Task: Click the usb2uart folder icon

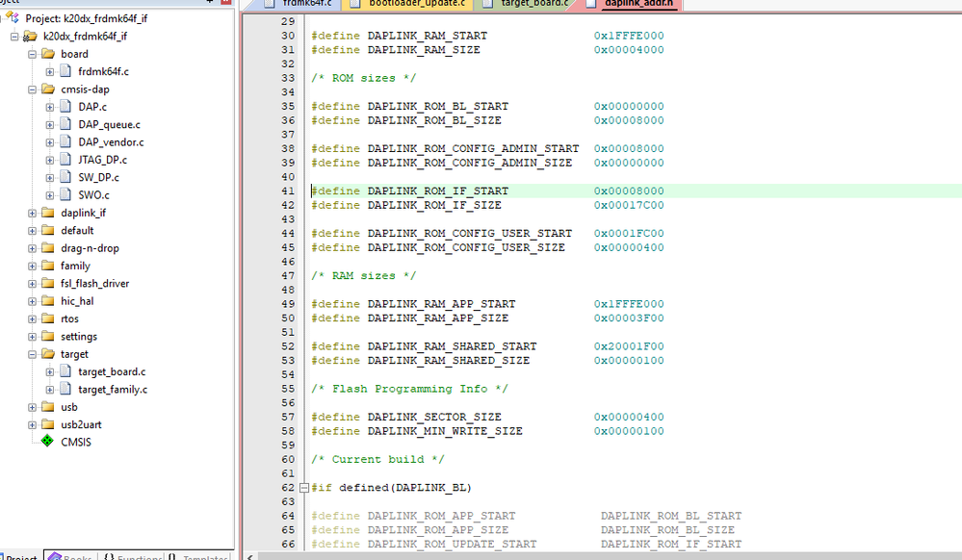Action: (x=48, y=425)
